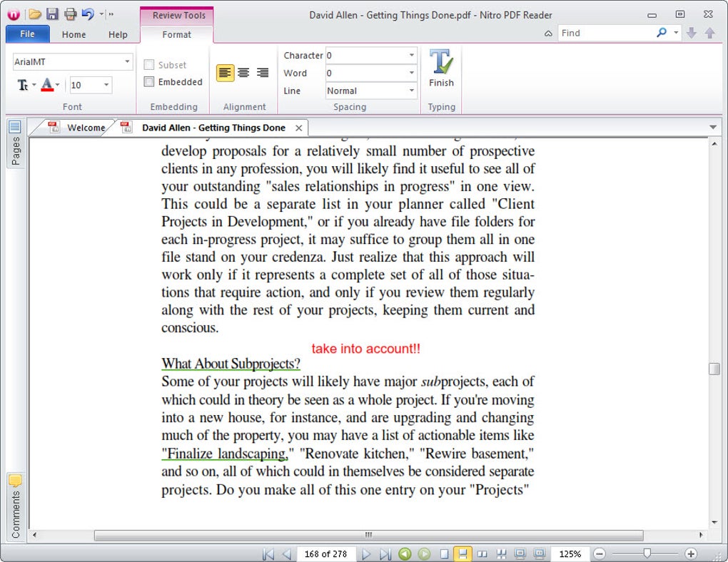Open the File menu
Viewport: 728px width, 562px height.
click(x=27, y=34)
